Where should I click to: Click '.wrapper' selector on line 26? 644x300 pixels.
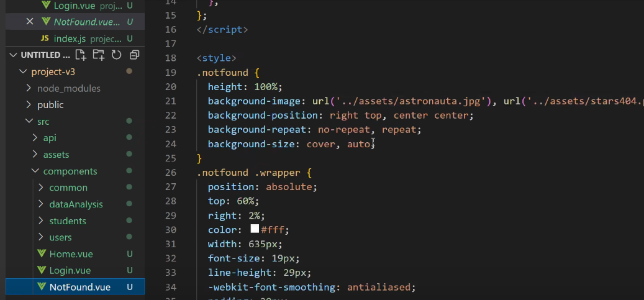pos(278,173)
